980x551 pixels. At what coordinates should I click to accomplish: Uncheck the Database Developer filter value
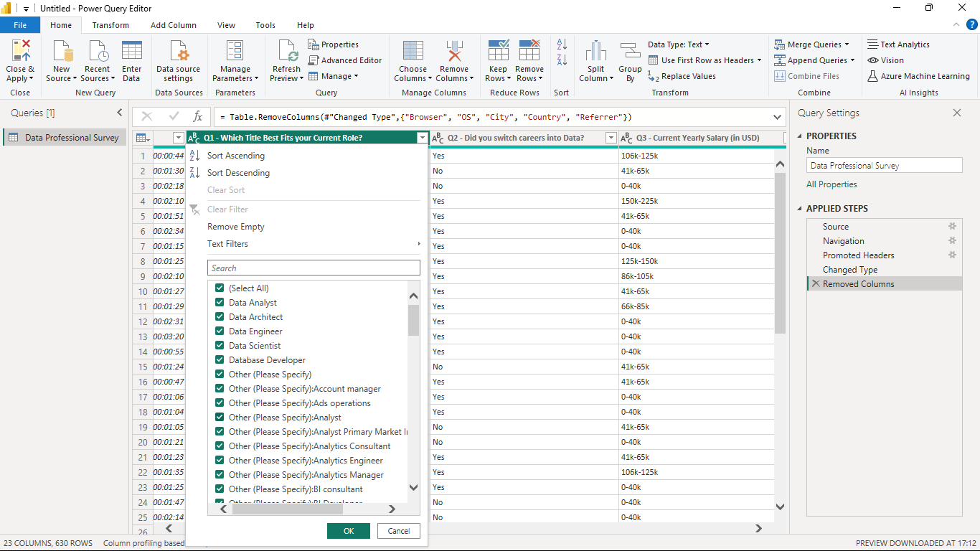tap(220, 360)
